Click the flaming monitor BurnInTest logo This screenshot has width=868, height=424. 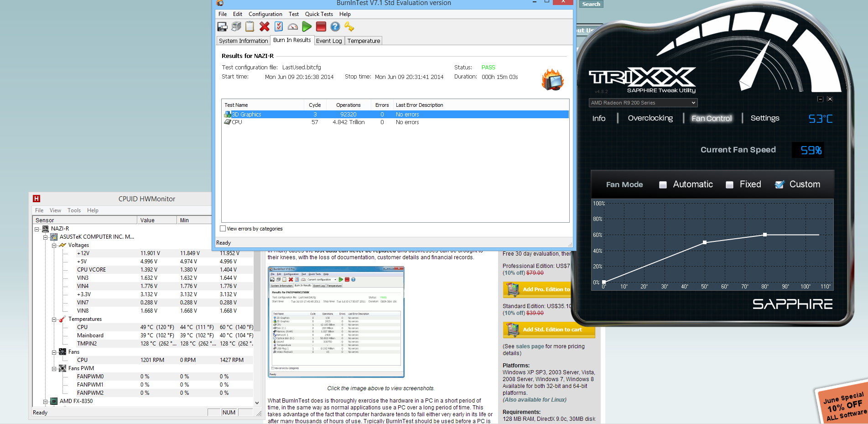[x=553, y=79]
